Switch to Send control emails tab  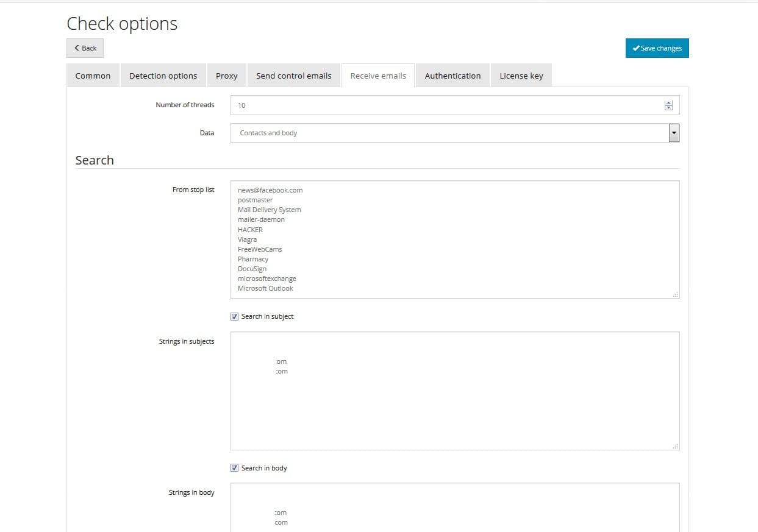pos(293,76)
